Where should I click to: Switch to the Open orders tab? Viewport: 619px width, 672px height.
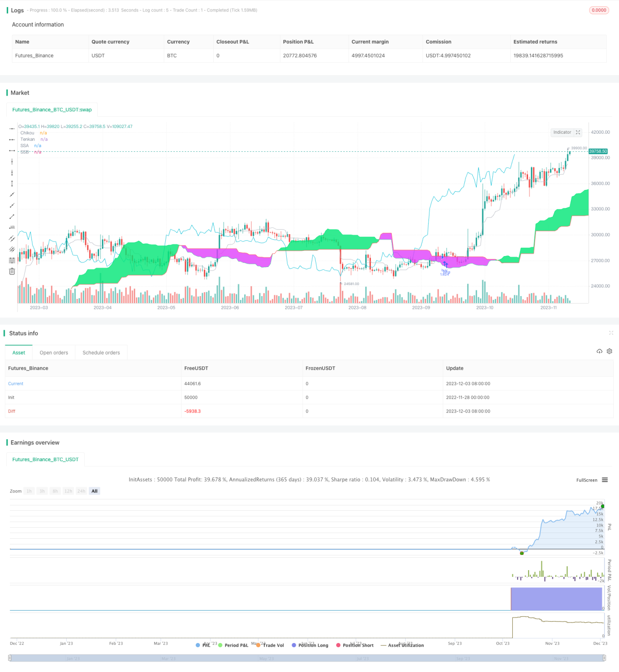click(54, 353)
